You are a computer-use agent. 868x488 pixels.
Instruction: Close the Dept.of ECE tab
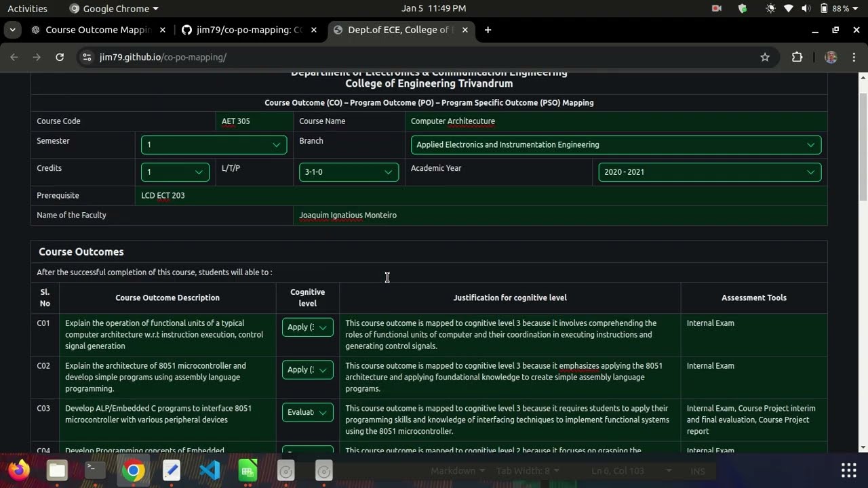pyautogui.click(x=465, y=30)
